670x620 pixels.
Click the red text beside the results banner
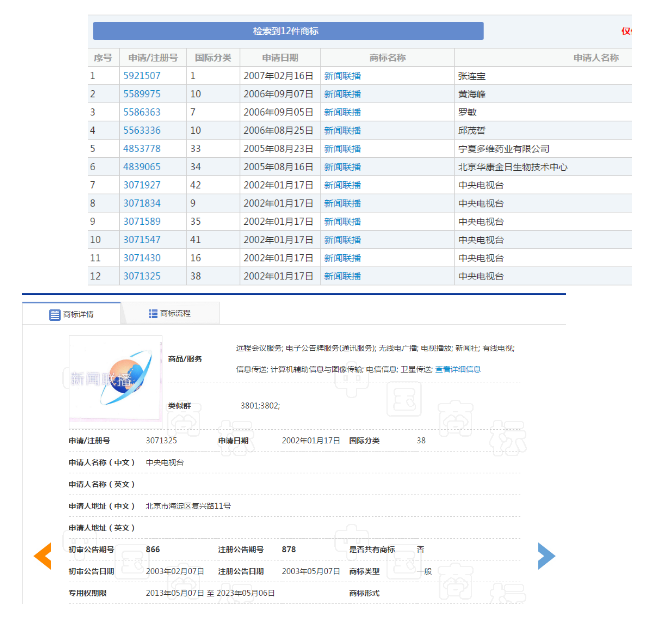coord(626,31)
